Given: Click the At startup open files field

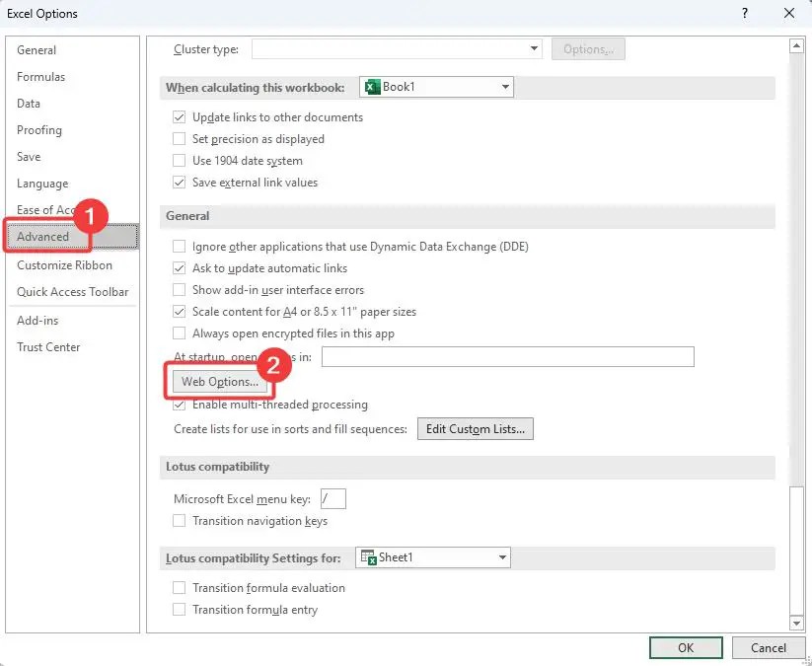Looking at the screenshot, I should [507, 357].
